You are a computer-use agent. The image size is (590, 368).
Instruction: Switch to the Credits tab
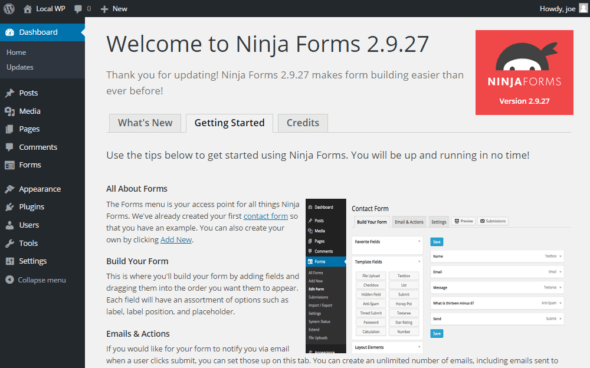(x=303, y=123)
